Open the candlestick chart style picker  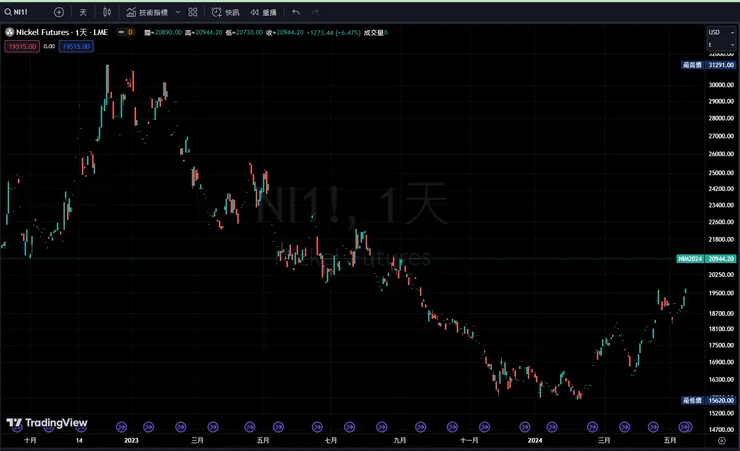(107, 12)
